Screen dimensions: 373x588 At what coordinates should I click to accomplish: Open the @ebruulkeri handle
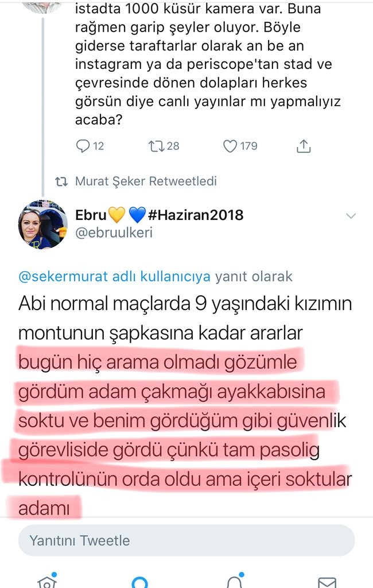coord(114,233)
